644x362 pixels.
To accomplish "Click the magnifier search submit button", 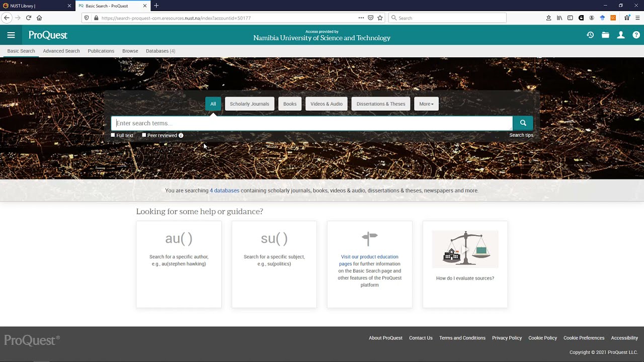I will (523, 123).
